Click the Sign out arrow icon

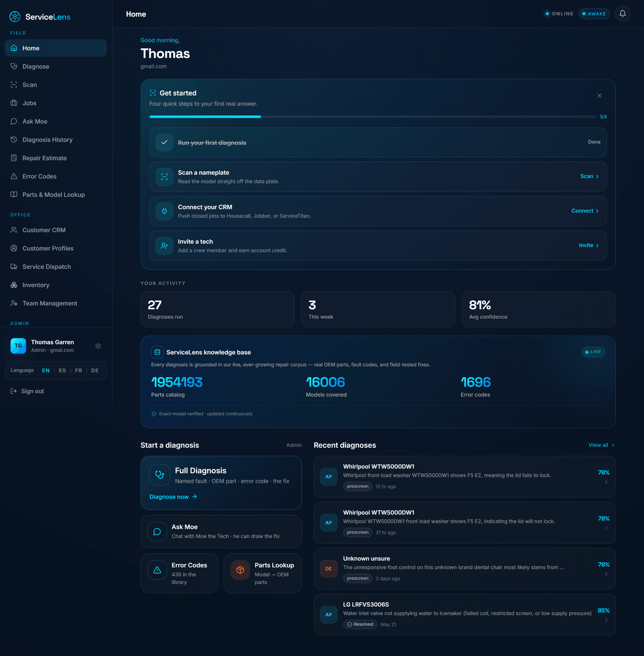[14, 391]
